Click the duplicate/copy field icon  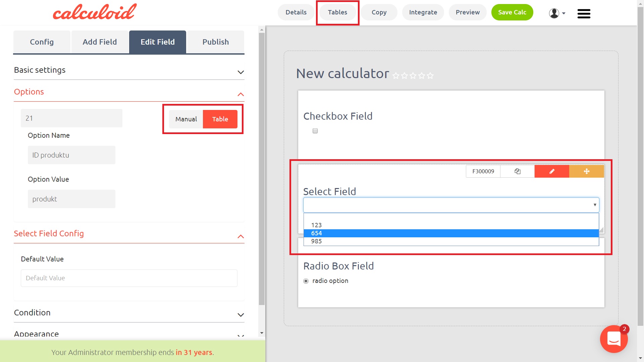click(x=517, y=171)
